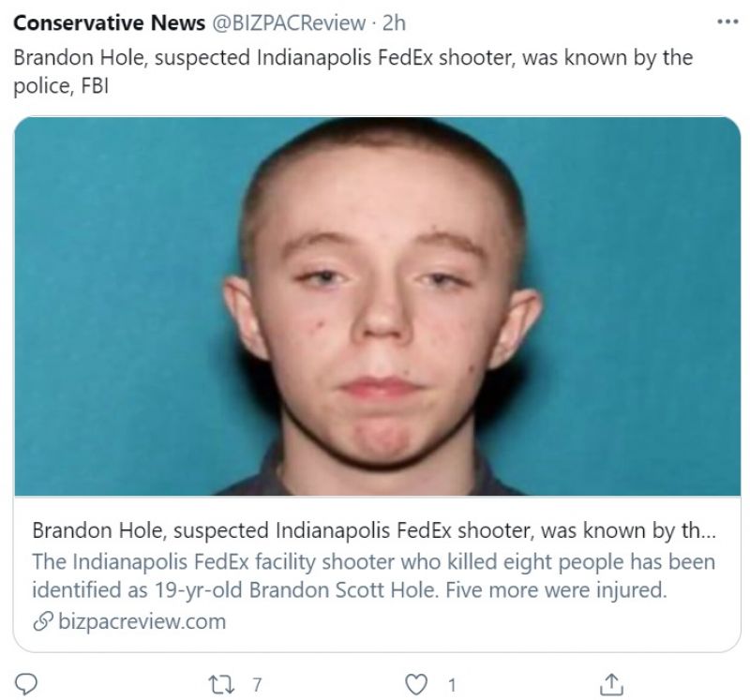Open the link card headline text
Screen dimensions: 750x700
point(374,530)
